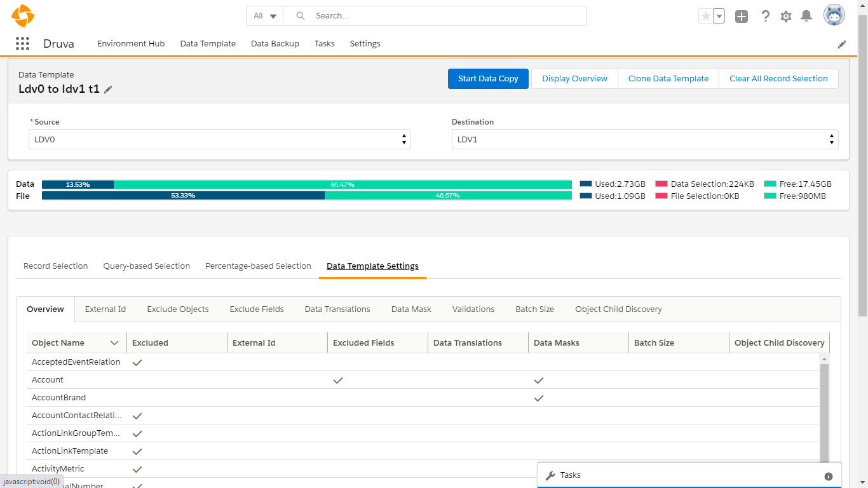The height and width of the screenshot is (488, 868).
Task: Open the External Id sub-tab
Action: (105, 309)
